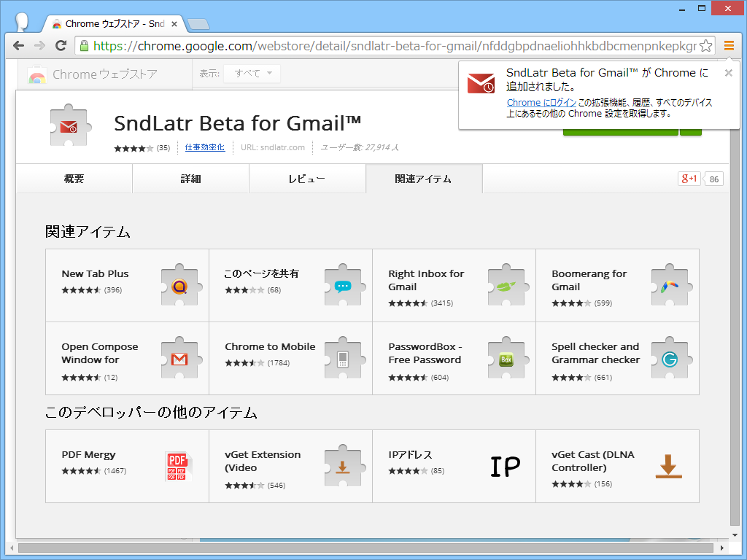Click the Boomerang for Gmail extension icon
Image resolution: width=747 pixels, height=560 pixels.
click(670, 286)
